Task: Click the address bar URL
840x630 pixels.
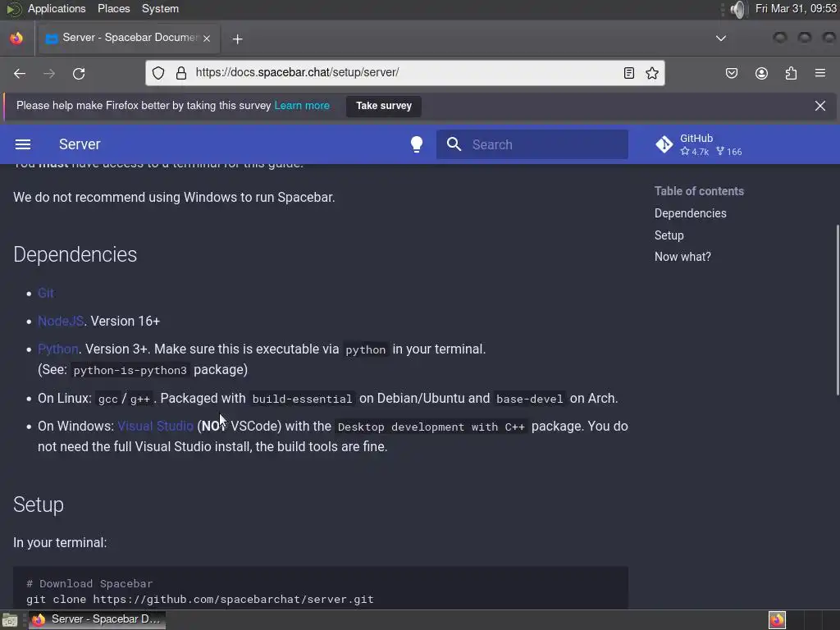Action: pos(297,72)
